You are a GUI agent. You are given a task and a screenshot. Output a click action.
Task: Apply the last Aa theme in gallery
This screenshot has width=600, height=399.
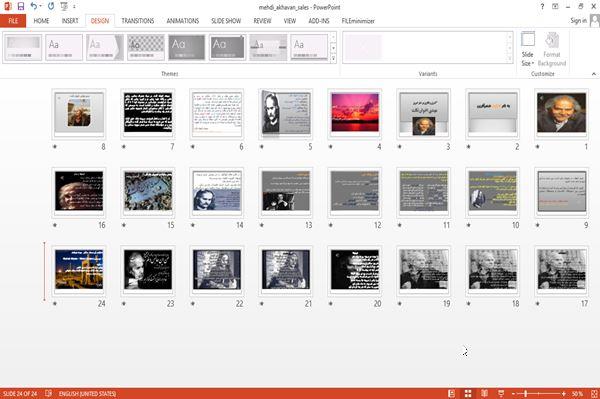tap(309, 47)
